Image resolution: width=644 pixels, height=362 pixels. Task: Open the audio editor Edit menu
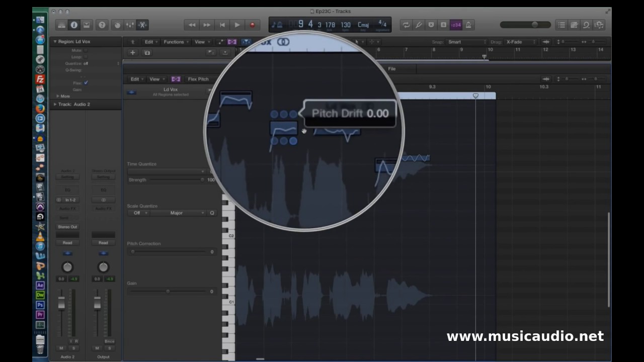pos(136,79)
